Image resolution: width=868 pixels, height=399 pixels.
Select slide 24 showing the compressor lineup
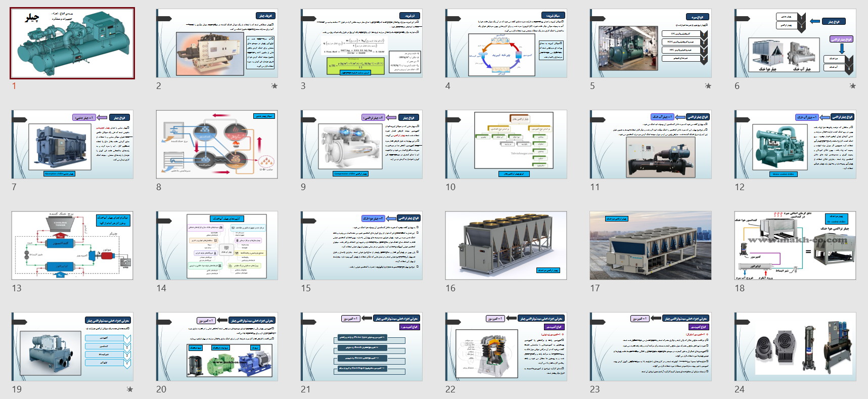click(x=795, y=347)
